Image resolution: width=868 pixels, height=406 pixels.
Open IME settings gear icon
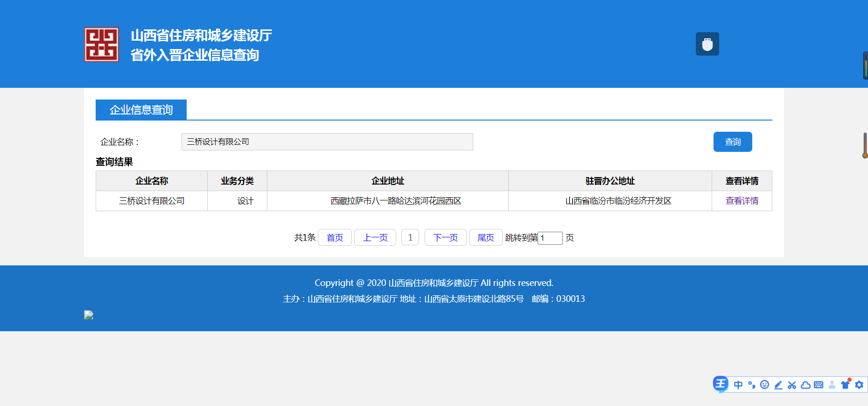coord(859,385)
